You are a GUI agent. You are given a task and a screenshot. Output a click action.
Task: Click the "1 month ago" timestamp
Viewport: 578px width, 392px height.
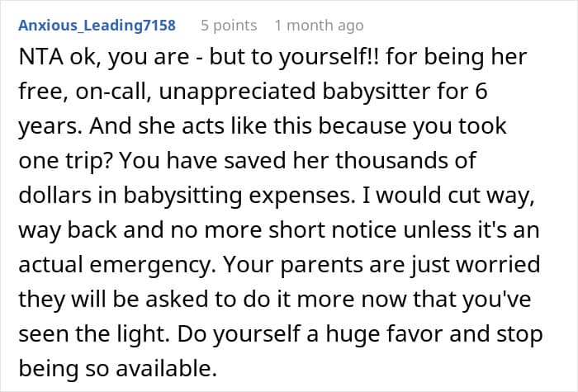tap(319, 26)
